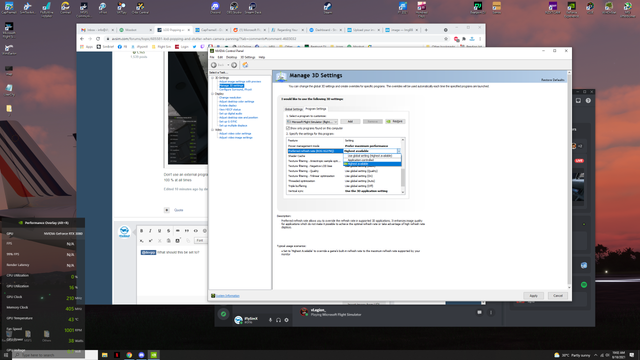Screen dimensions: 640x360
Task: Open View HDCP status task
Action: pos(230,109)
